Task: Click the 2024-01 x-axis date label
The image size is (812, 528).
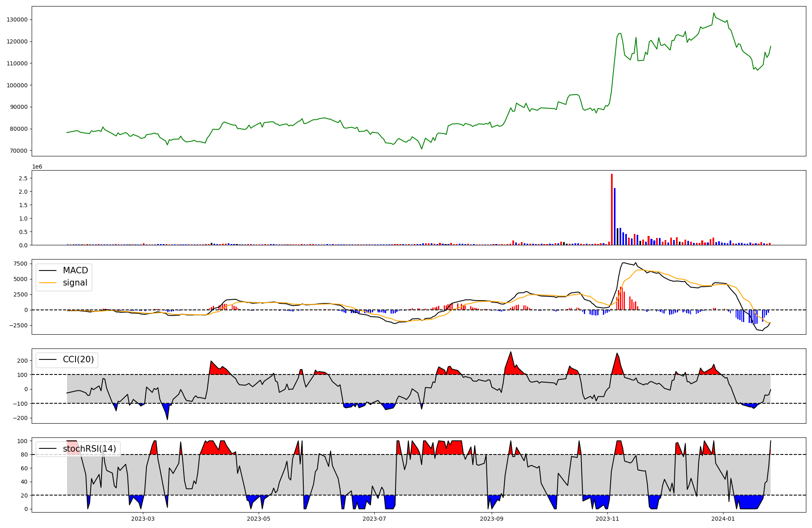Action: (723, 519)
